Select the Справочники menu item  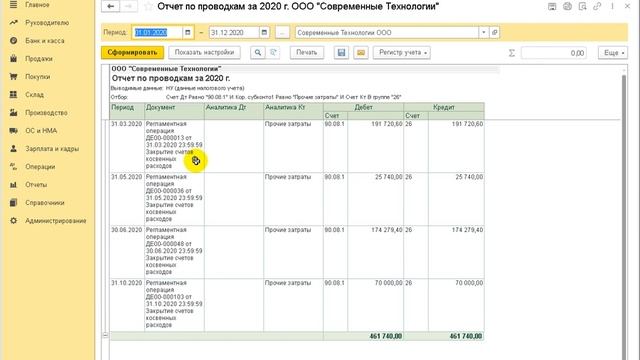(45, 202)
